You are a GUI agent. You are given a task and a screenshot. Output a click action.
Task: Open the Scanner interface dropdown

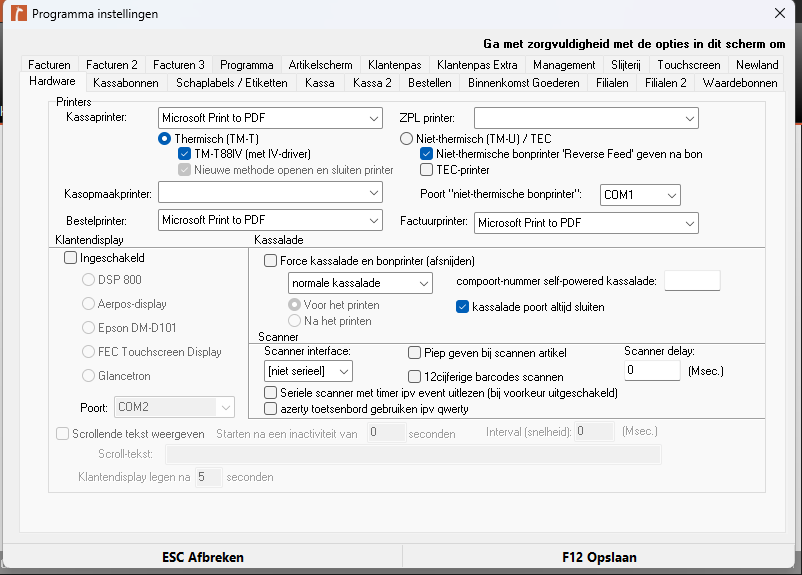308,371
